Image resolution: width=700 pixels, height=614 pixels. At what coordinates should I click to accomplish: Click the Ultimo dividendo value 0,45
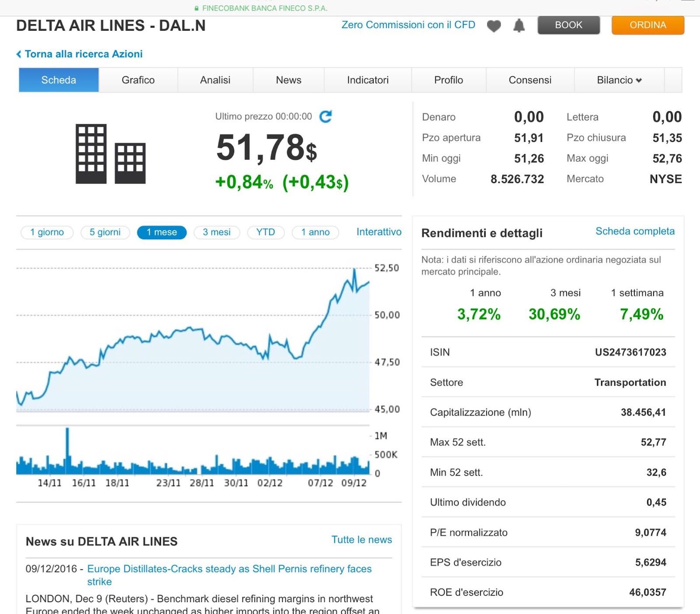656,502
